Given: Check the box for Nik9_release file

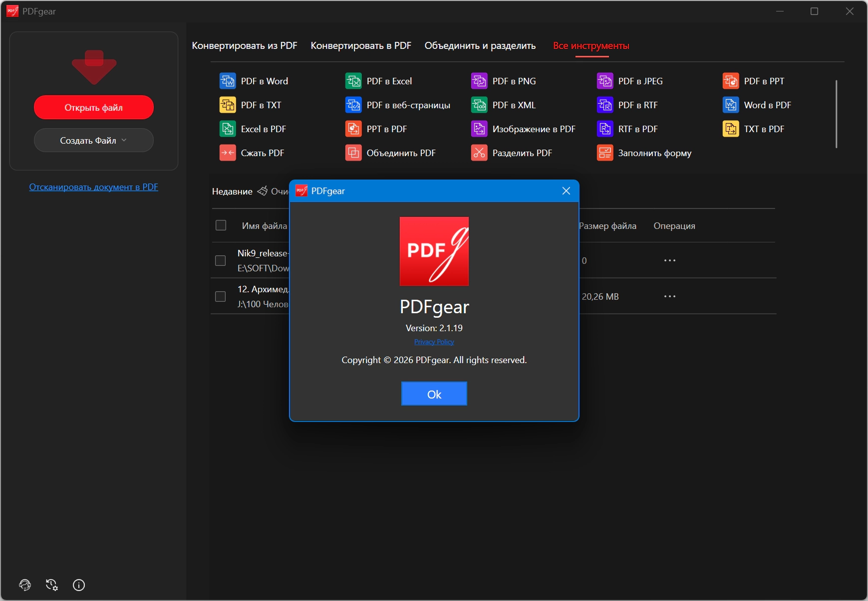Looking at the screenshot, I should point(220,260).
